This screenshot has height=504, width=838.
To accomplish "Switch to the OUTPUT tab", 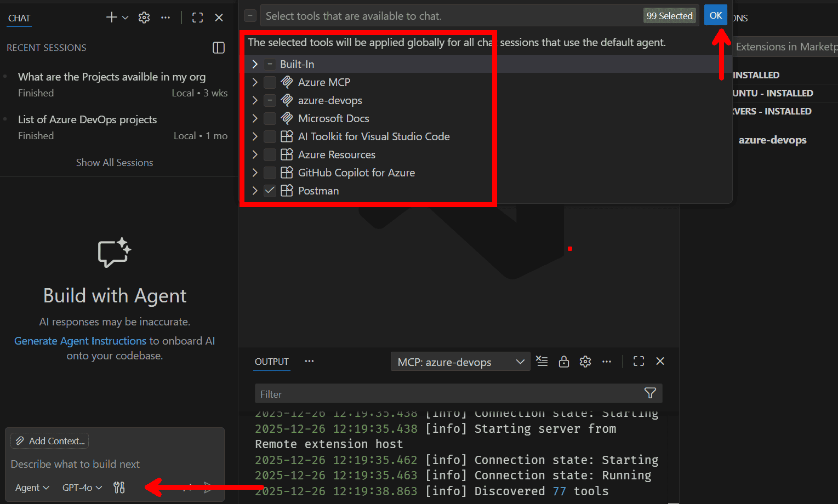I will tap(271, 361).
